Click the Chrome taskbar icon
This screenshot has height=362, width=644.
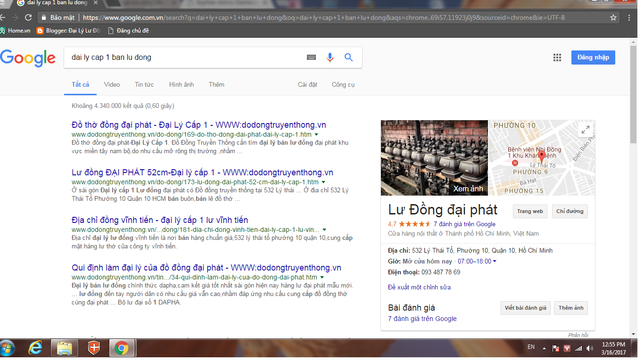122,348
